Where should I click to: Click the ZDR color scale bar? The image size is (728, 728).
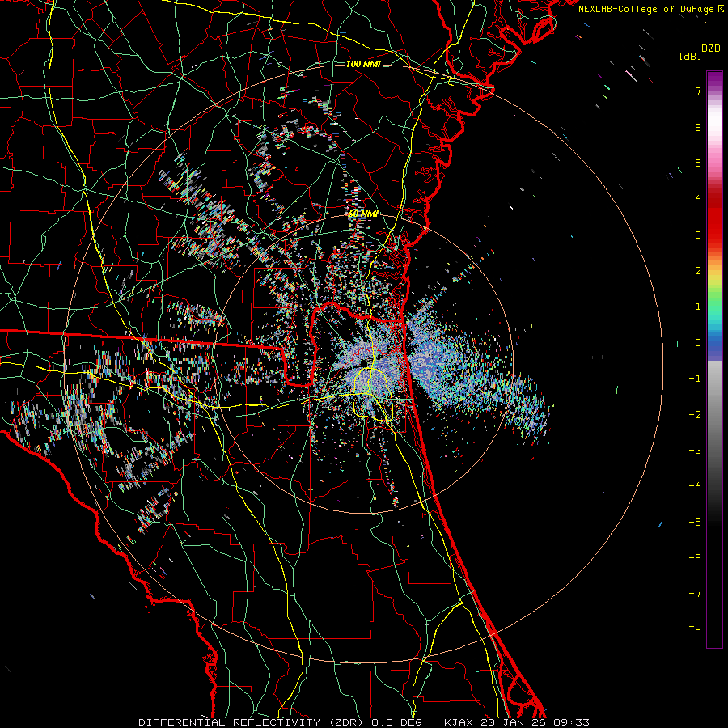tap(714, 359)
